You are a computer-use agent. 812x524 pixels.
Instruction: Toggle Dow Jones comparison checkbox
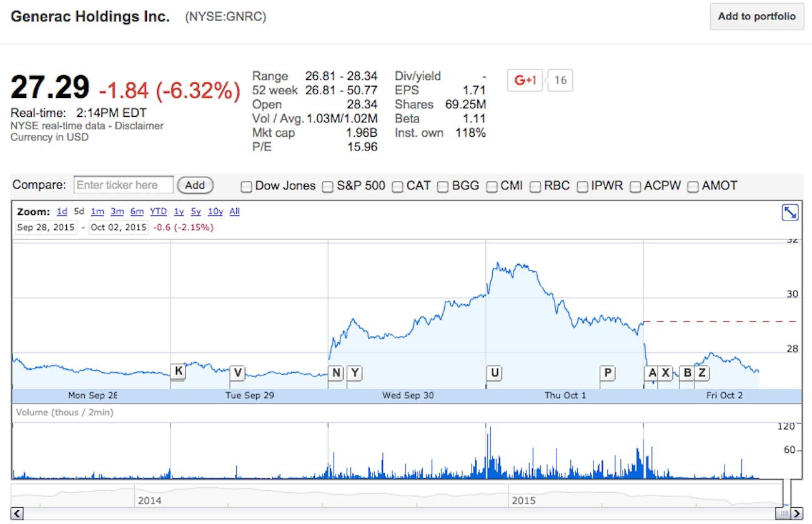coord(246,186)
